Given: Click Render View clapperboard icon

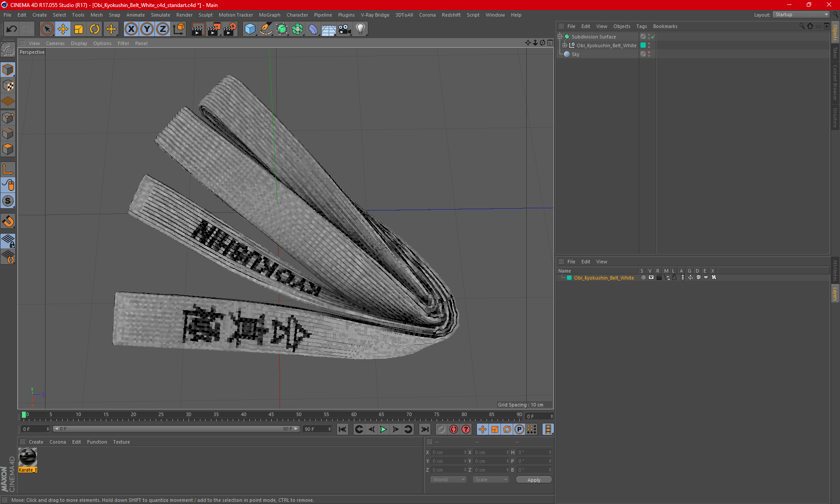Looking at the screenshot, I should click(x=198, y=29).
